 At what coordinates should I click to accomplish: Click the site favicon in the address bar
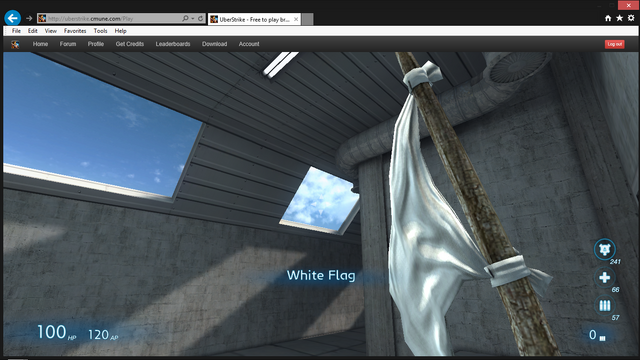pos(42,18)
